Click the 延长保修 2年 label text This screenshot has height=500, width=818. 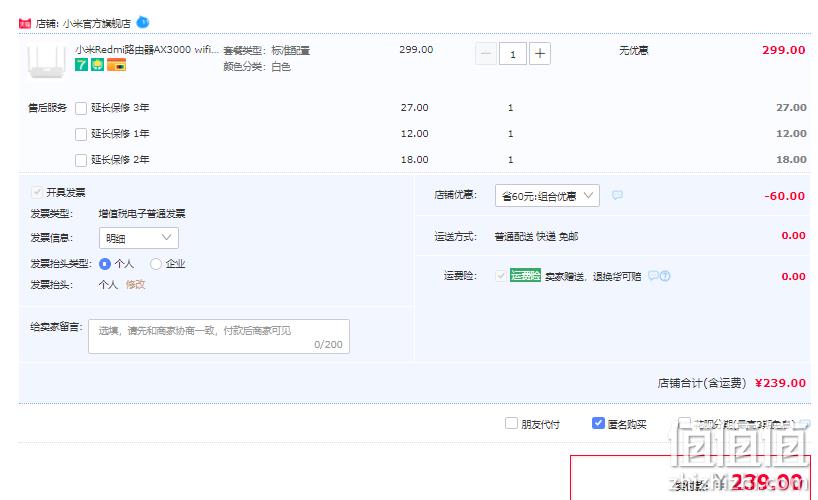click(121, 160)
